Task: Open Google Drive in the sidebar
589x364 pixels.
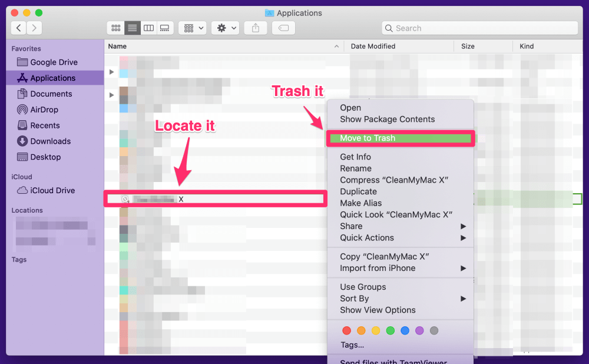Action: tap(55, 62)
